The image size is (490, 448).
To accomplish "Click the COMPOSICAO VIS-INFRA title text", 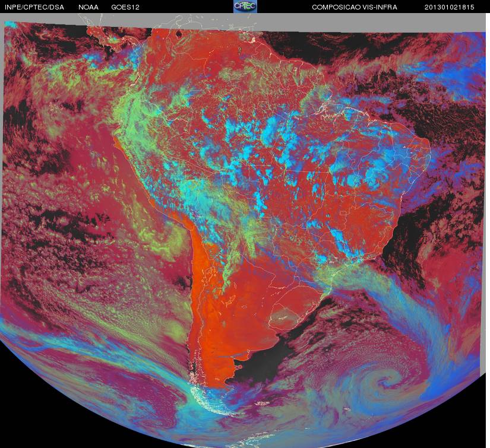I will pyautogui.click(x=355, y=7).
